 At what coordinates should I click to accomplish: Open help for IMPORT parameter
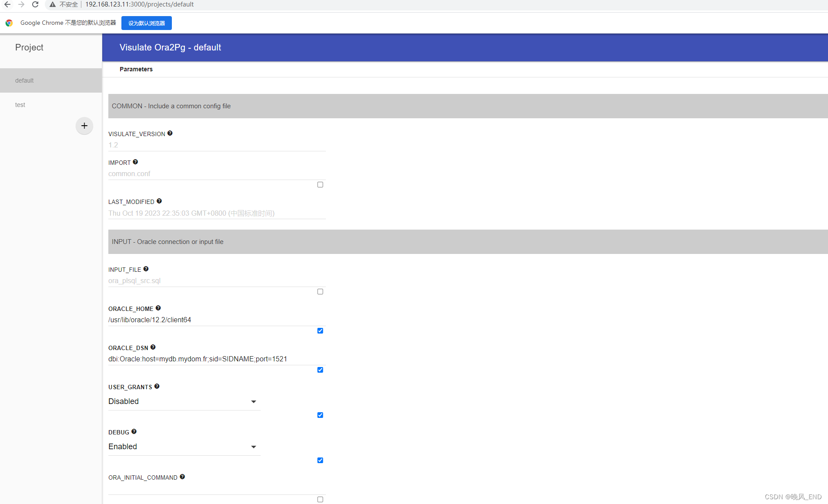[x=135, y=161]
